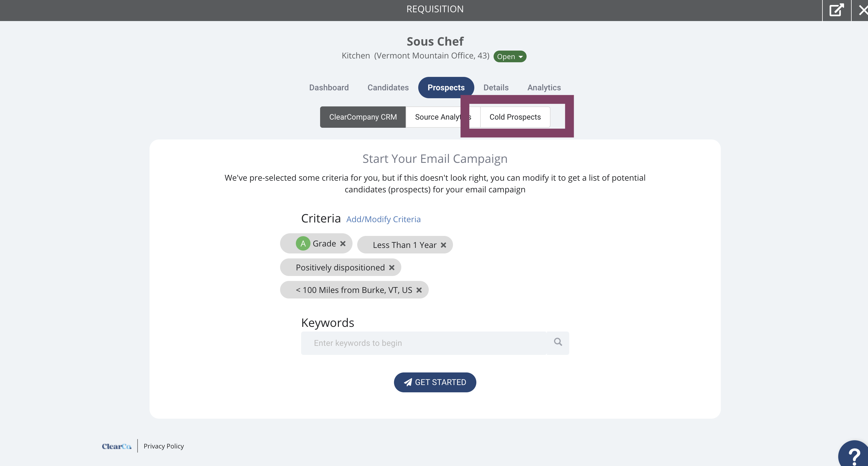This screenshot has height=466, width=868.
Task: Expand the Open status dropdown
Action: tap(510, 56)
